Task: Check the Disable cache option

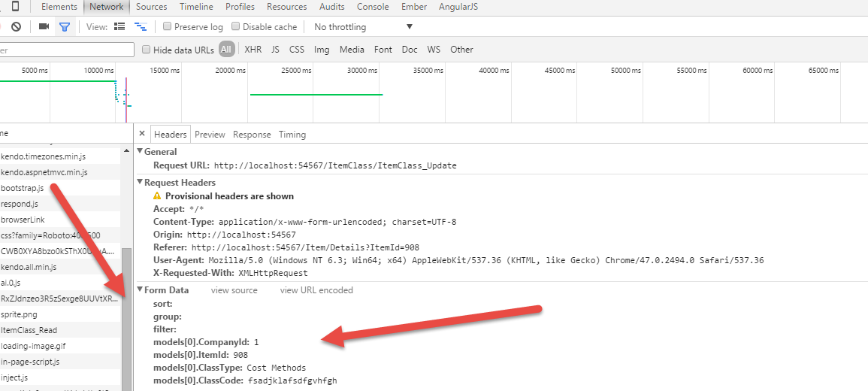Action: point(236,27)
